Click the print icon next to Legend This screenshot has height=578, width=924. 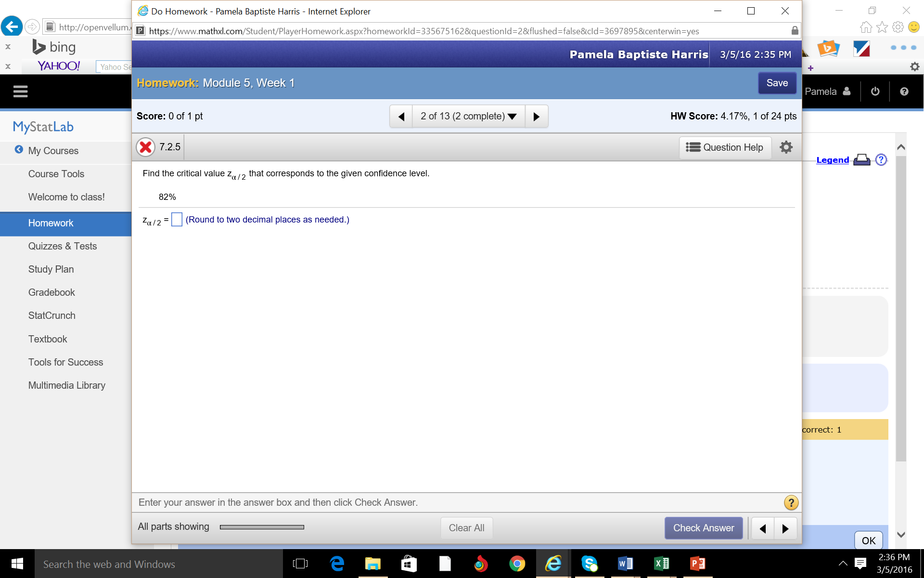pyautogui.click(x=861, y=160)
